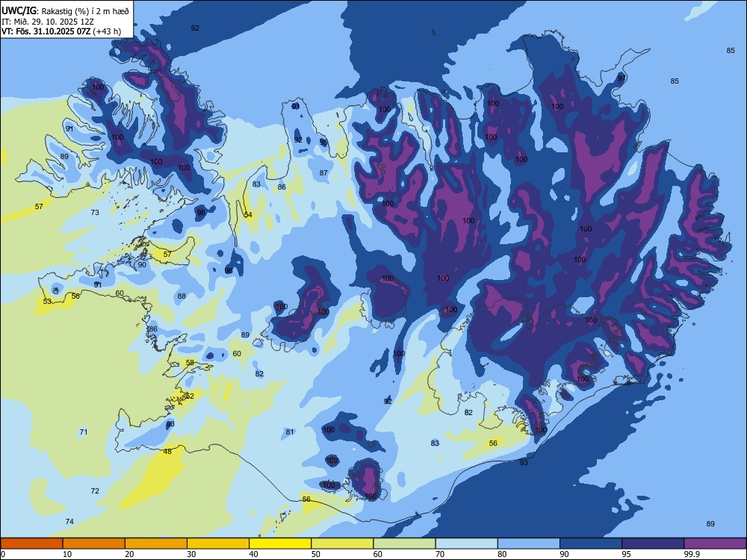Click the valid time 'VT: Fös. 31.10.2025 07Z (+43 h)'
Viewport: 747px width, 560px height.
pyautogui.click(x=61, y=31)
